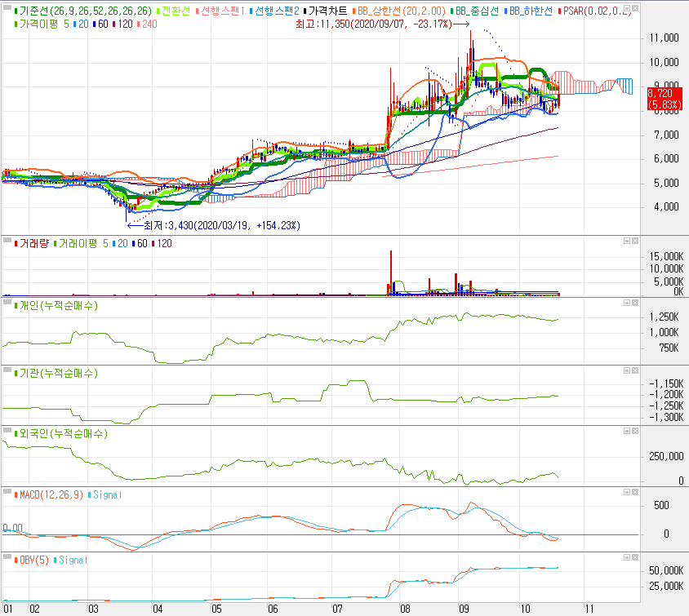Select the 기관(누적순매수) legend label
Image resolution: width=689 pixels, height=616 pixels.
(56, 373)
